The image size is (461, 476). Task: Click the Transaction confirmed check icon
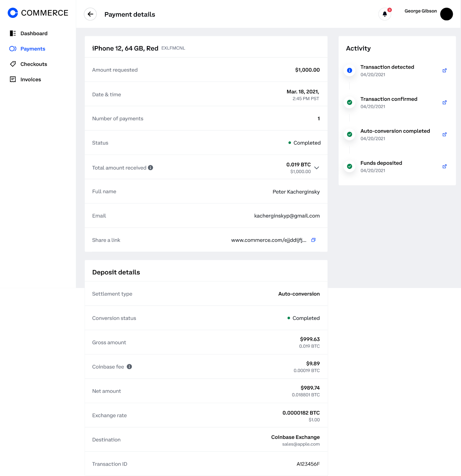coord(350,102)
